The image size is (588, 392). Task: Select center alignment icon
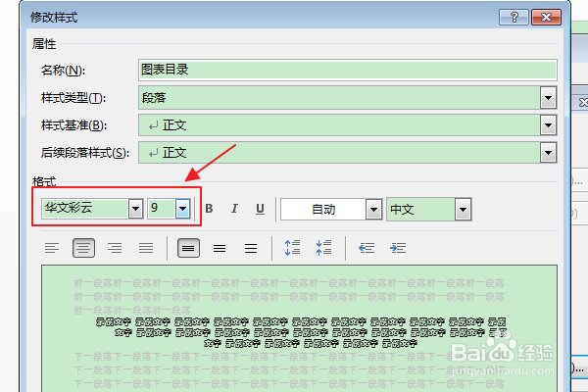83,248
